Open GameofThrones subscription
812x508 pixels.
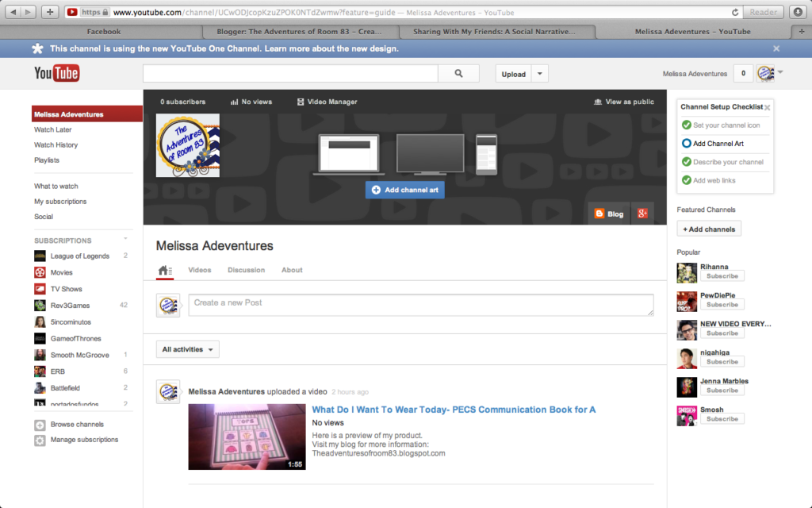pyautogui.click(x=75, y=338)
